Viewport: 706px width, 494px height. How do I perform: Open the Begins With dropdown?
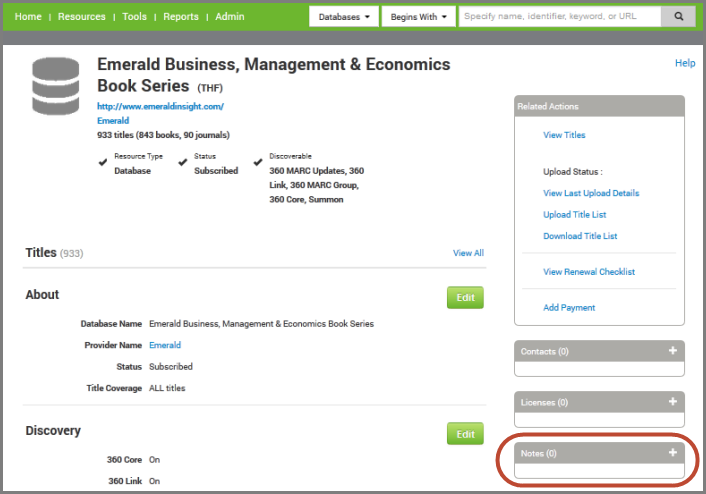tap(418, 17)
